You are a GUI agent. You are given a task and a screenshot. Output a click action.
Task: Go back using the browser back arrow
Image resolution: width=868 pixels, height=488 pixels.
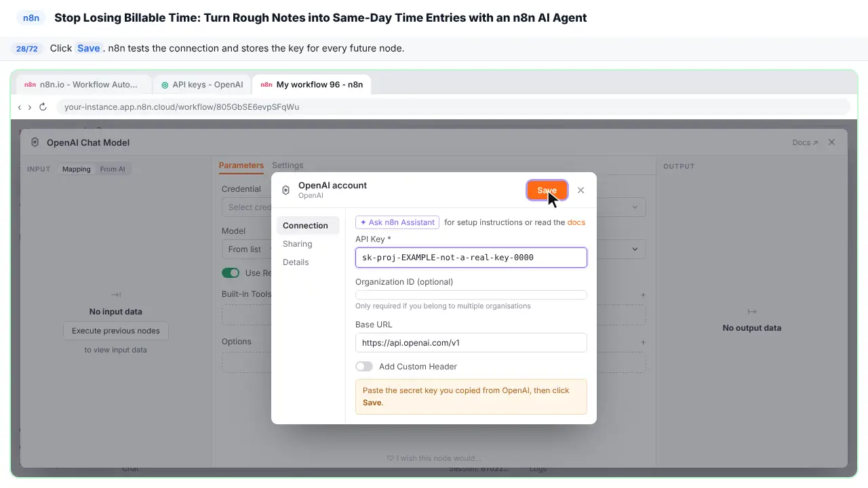tap(20, 107)
